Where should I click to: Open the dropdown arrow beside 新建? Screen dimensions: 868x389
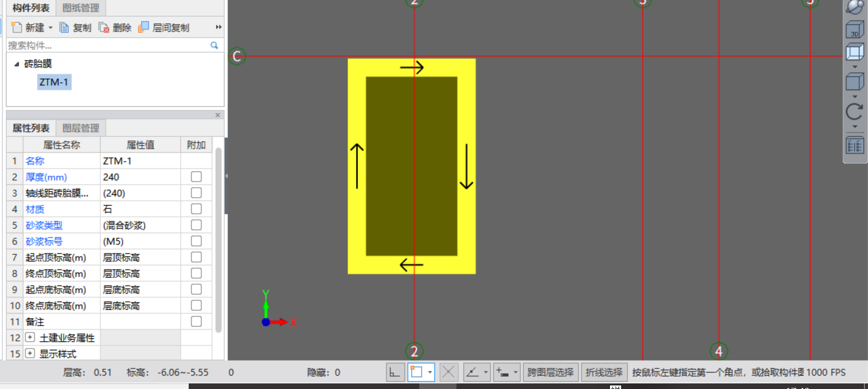click(50, 28)
